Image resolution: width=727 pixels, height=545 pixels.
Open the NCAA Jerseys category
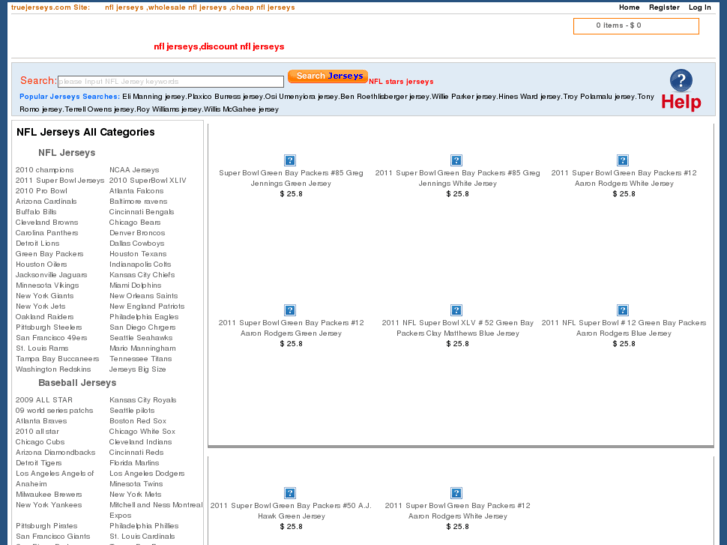click(134, 170)
